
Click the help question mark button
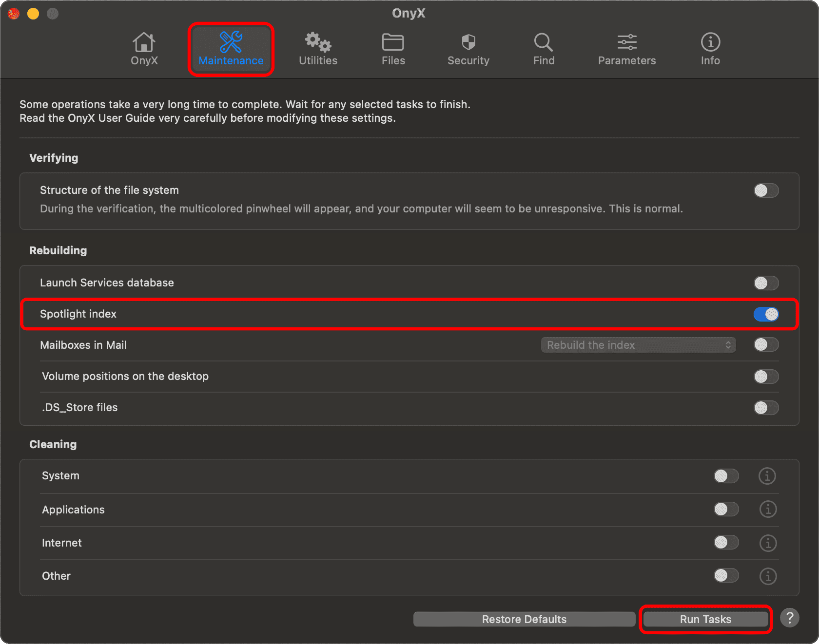coord(789,618)
